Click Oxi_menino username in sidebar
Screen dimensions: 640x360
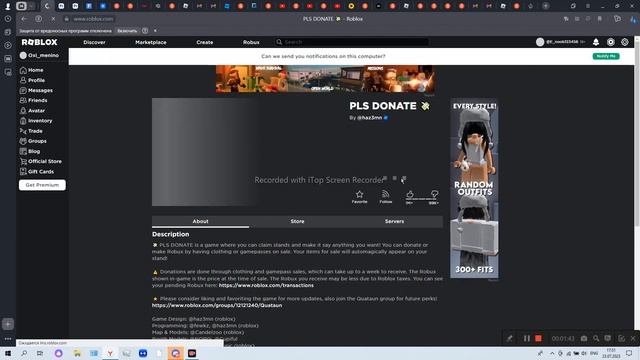(43, 56)
